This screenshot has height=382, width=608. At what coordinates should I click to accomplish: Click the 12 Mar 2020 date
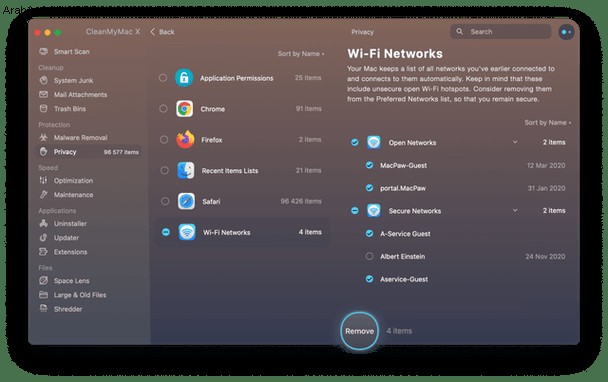[x=546, y=166]
